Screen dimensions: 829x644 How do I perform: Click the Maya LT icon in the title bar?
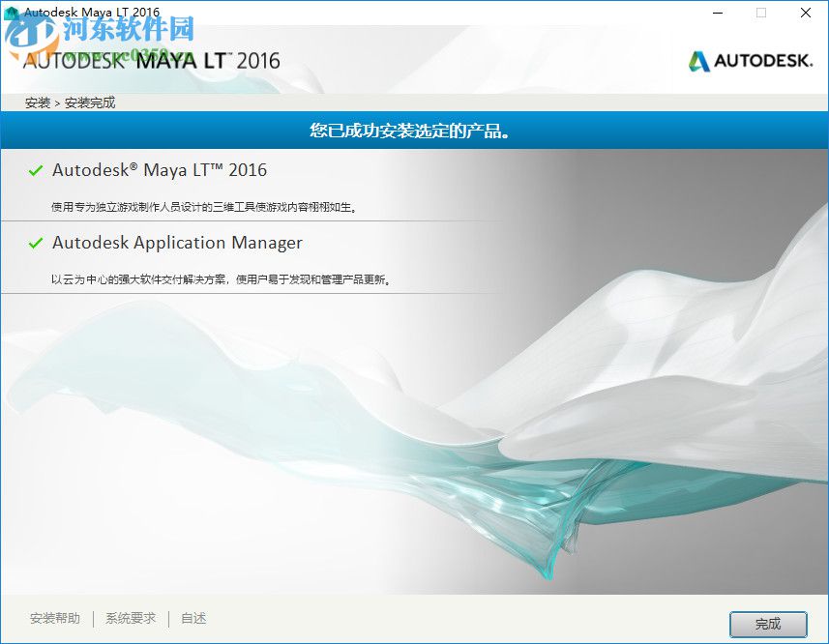pos(13,13)
